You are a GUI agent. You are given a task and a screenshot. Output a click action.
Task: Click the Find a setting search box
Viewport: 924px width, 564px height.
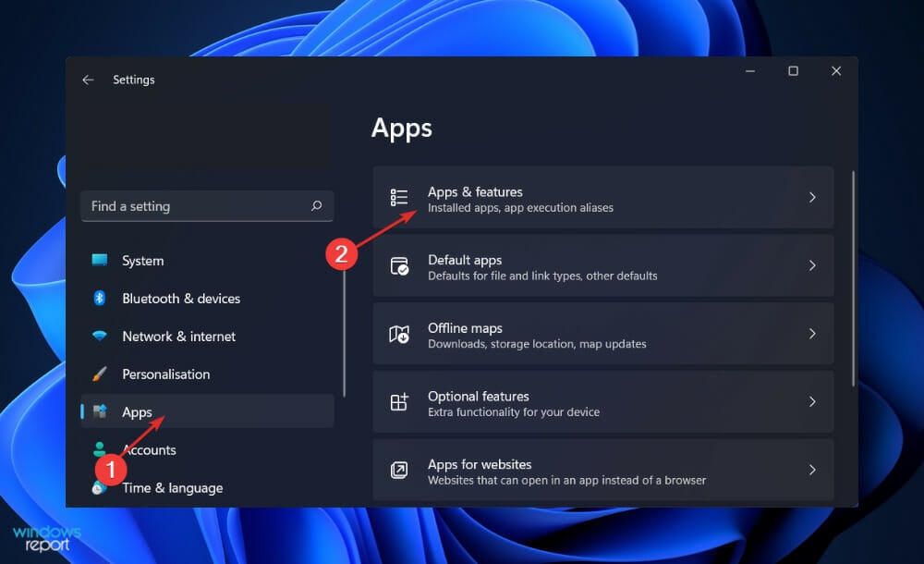click(x=207, y=206)
